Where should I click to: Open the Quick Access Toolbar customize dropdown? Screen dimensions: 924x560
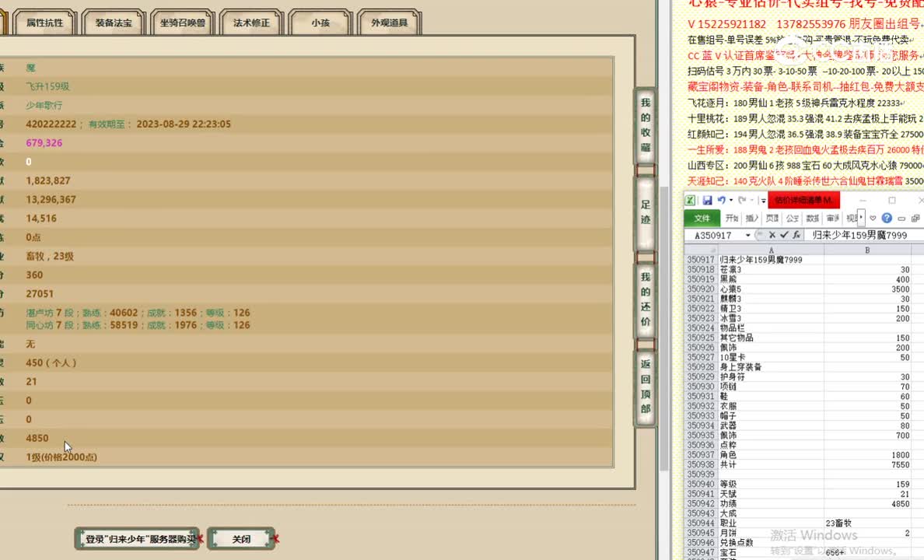point(763,200)
